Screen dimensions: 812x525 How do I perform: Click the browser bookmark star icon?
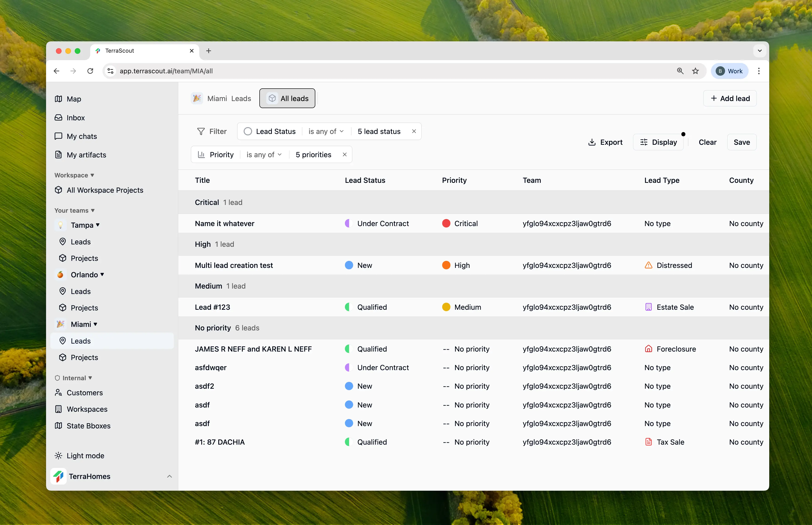click(x=695, y=71)
